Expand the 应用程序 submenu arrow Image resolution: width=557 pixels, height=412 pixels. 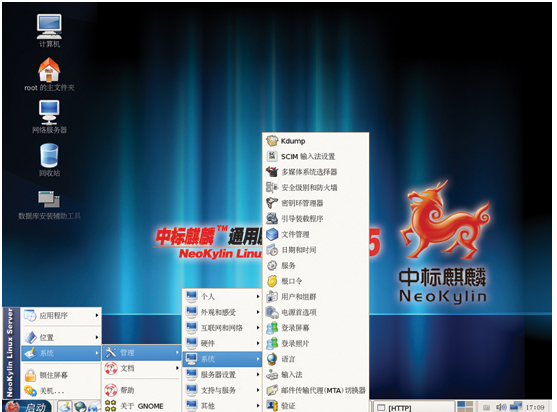tap(97, 315)
